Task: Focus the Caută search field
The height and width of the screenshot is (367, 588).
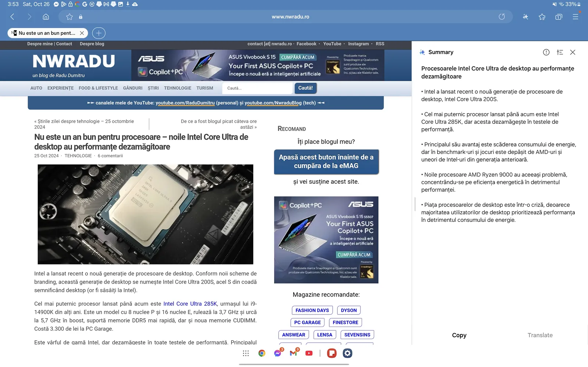Action: pyautogui.click(x=257, y=88)
